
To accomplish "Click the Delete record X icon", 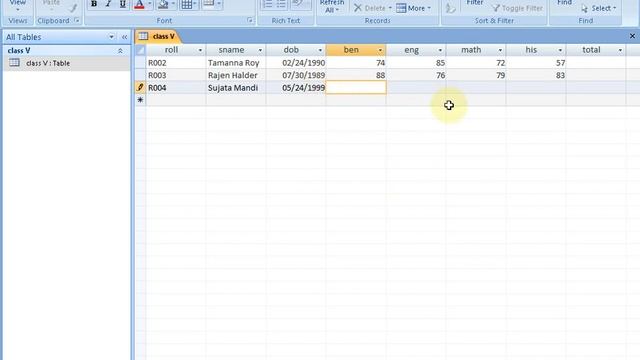I will point(358,8).
